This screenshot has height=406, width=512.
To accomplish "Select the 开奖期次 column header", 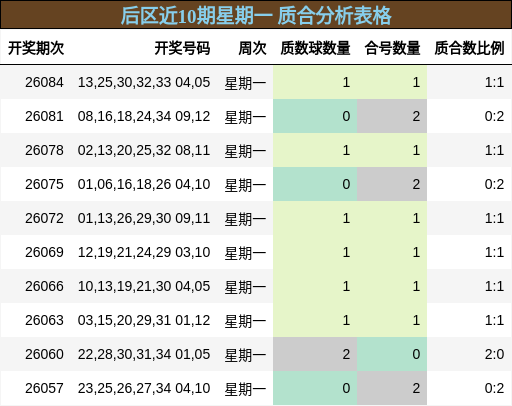I will 36,48.
